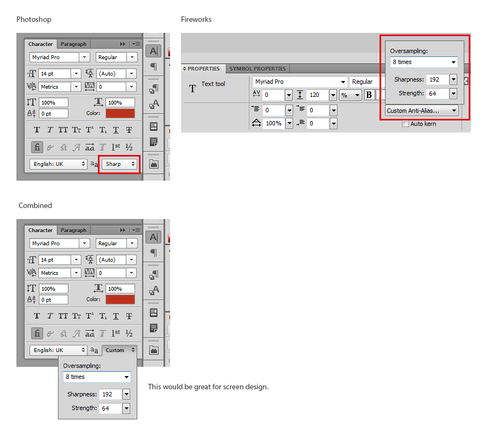Click Character A| dock icon beside Combined panel
The width and height of the screenshot is (490, 438).
(x=153, y=237)
